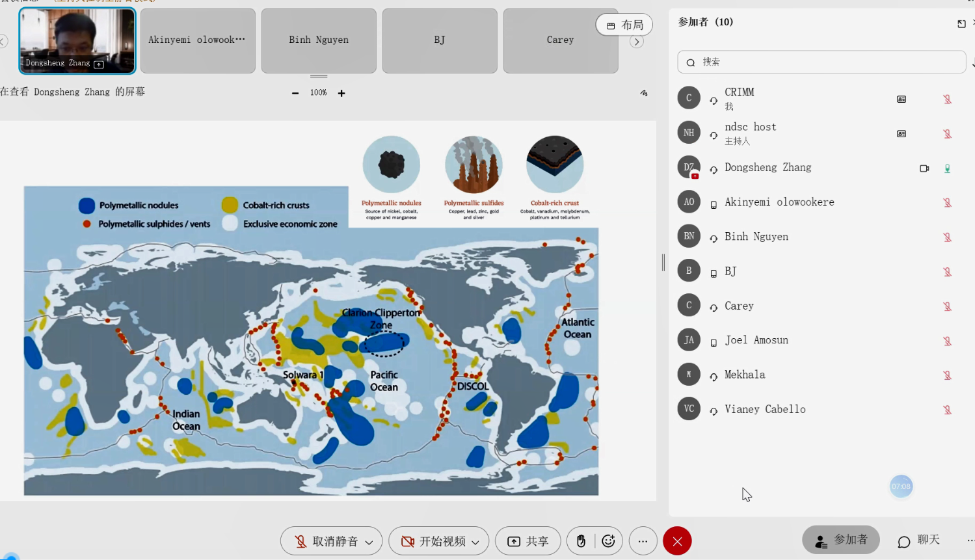Click the JA avatar for Joel Amosun
975x560 pixels.
pyautogui.click(x=689, y=340)
